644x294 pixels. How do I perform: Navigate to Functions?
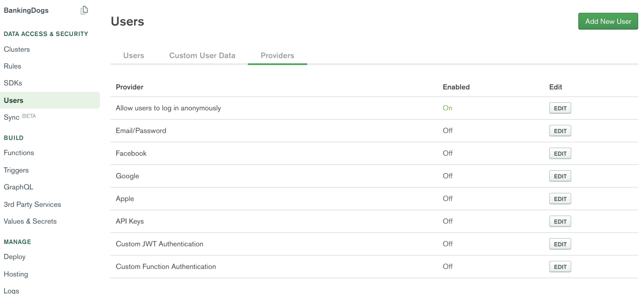[x=19, y=152]
